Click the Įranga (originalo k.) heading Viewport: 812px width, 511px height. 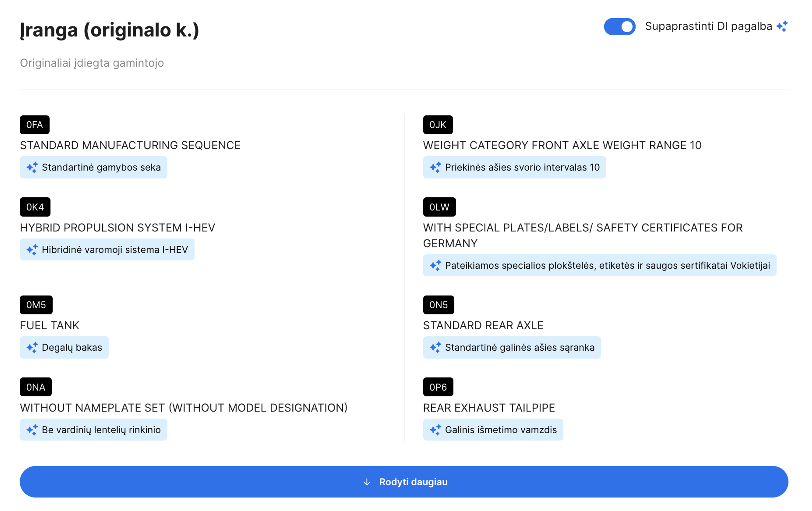click(110, 30)
